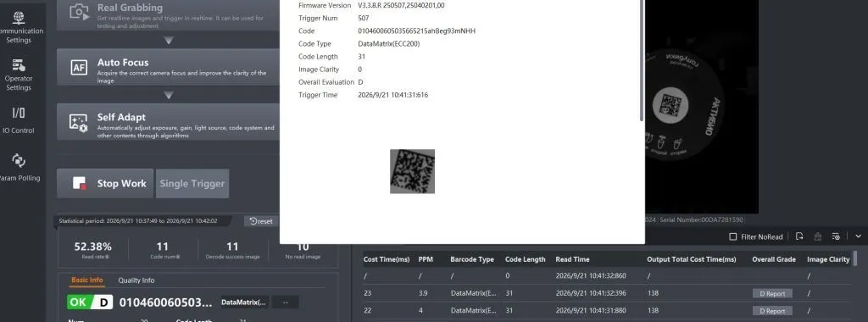Click the Auto Focus step button
This screenshot has width=868, height=322.
[x=169, y=68]
